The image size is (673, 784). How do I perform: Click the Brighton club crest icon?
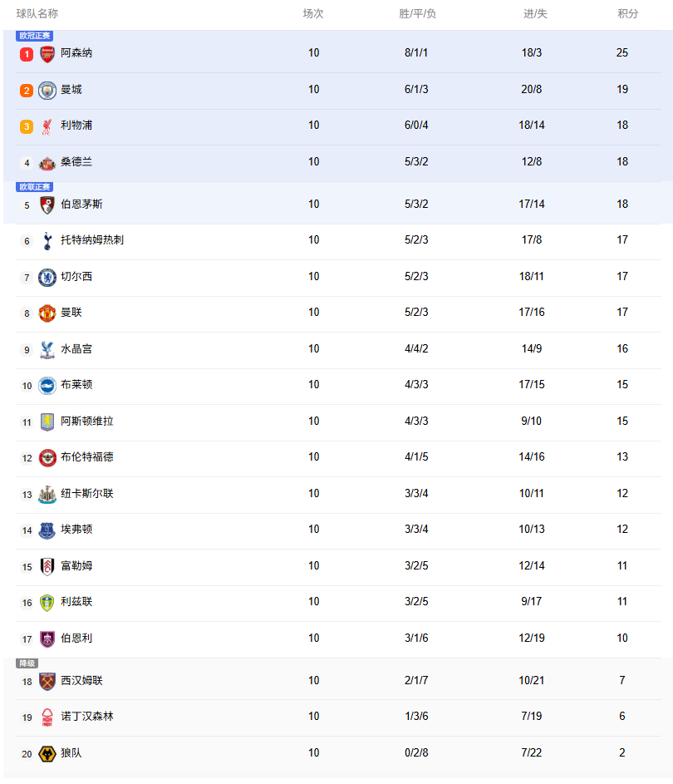coord(47,386)
